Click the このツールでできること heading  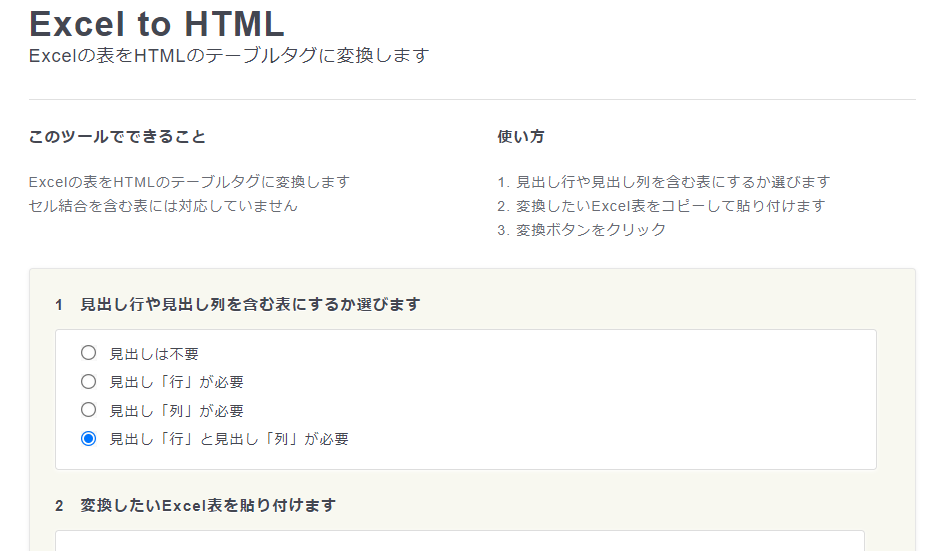pyautogui.click(x=118, y=136)
